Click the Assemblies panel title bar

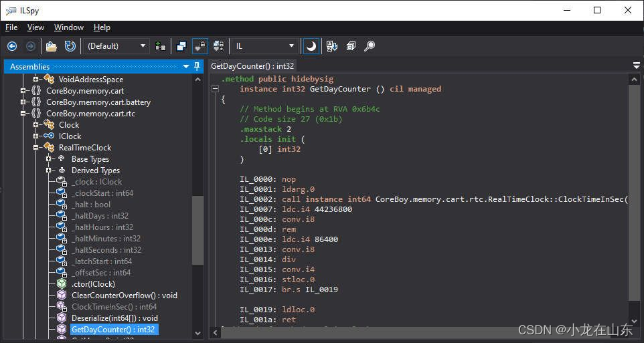point(104,66)
